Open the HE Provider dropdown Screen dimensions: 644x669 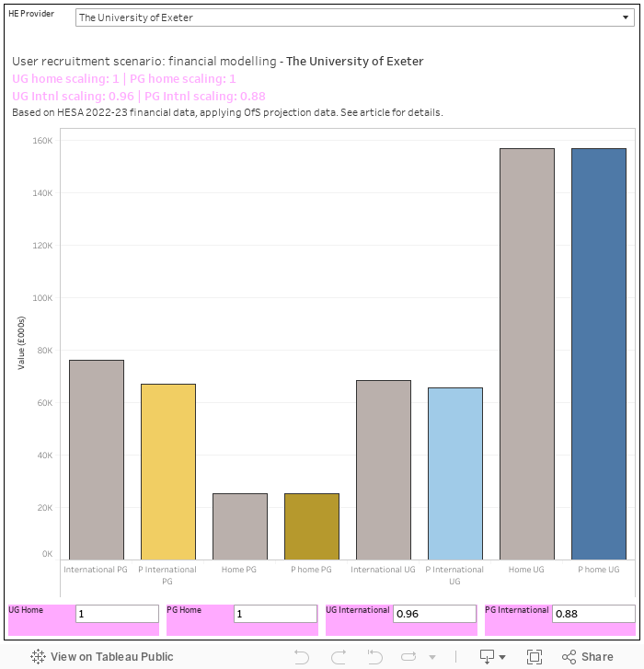click(x=354, y=17)
